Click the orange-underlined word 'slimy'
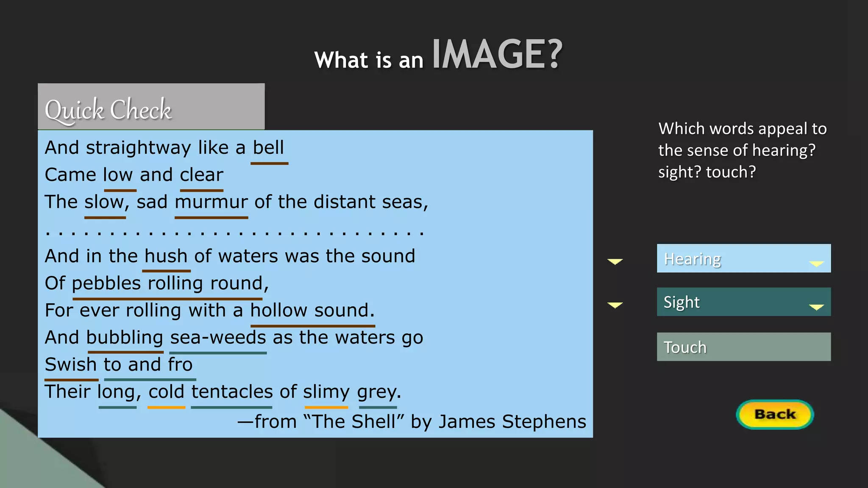Image resolution: width=868 pixels, height=488 pixels. pyautogui.click(x=326, y=392)
